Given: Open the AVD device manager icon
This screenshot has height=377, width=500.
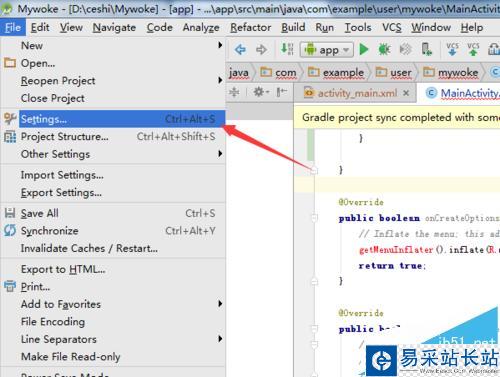Looking at the screenshot, I should point(427,49).
